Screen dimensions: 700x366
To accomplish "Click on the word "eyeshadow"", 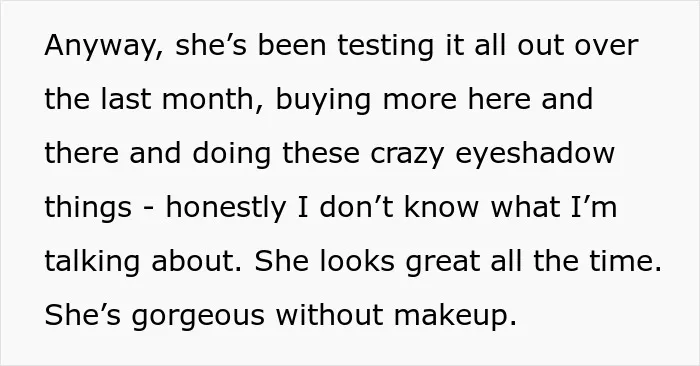I will click(x=535, y=154).
